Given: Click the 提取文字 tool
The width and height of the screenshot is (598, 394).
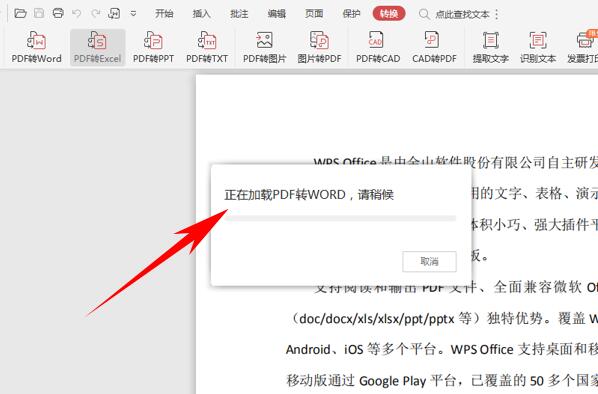Looking at the screenshot, I should pyautogui.click(x=490, y=47).
